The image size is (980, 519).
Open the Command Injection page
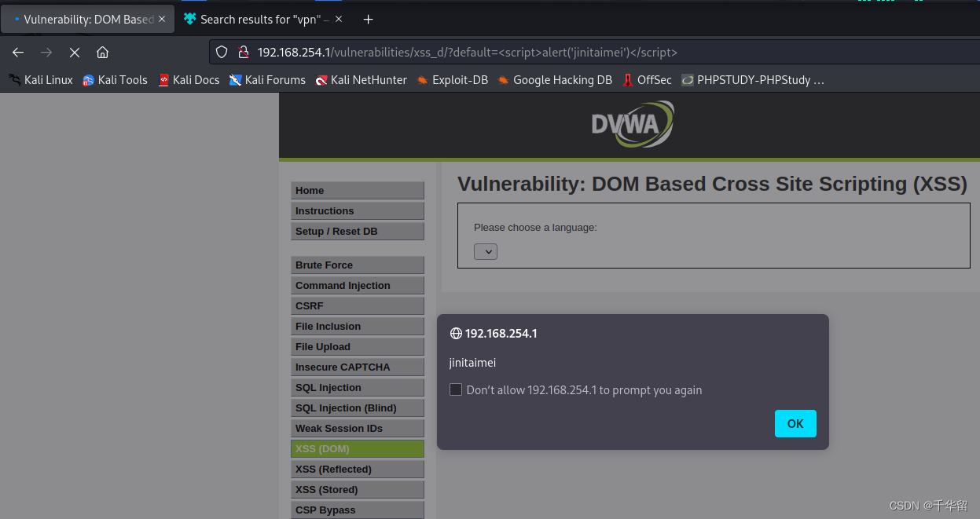(358, 285)
